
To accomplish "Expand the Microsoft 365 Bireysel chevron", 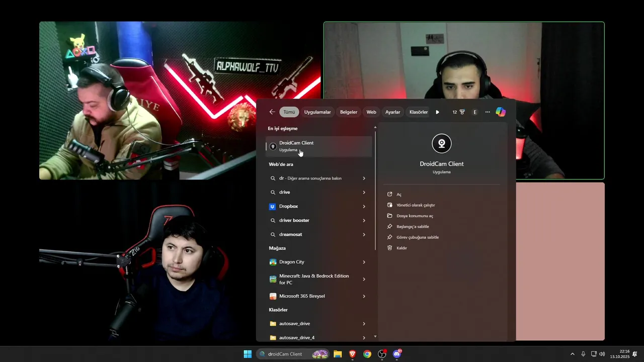I will (364, 296).
